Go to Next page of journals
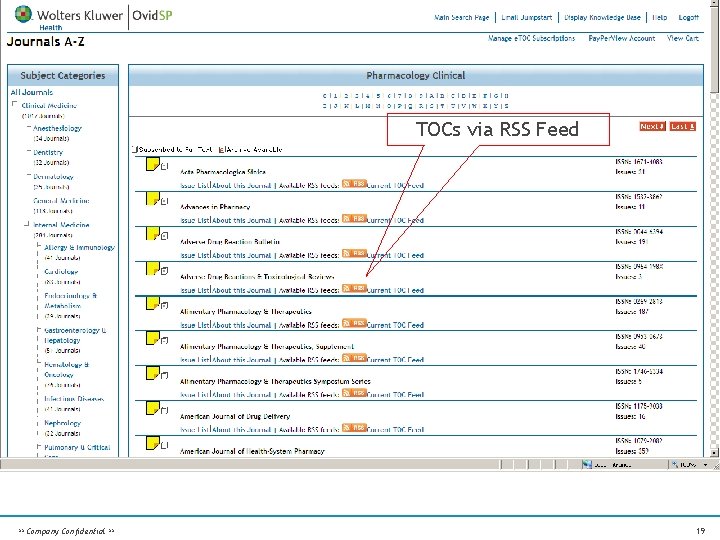 coord(652,126)
